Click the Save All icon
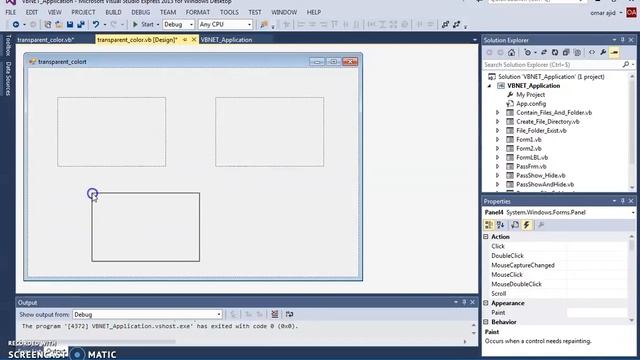This screenshot has width=640, height=360. pyautogui.click(x=81, y=24)
